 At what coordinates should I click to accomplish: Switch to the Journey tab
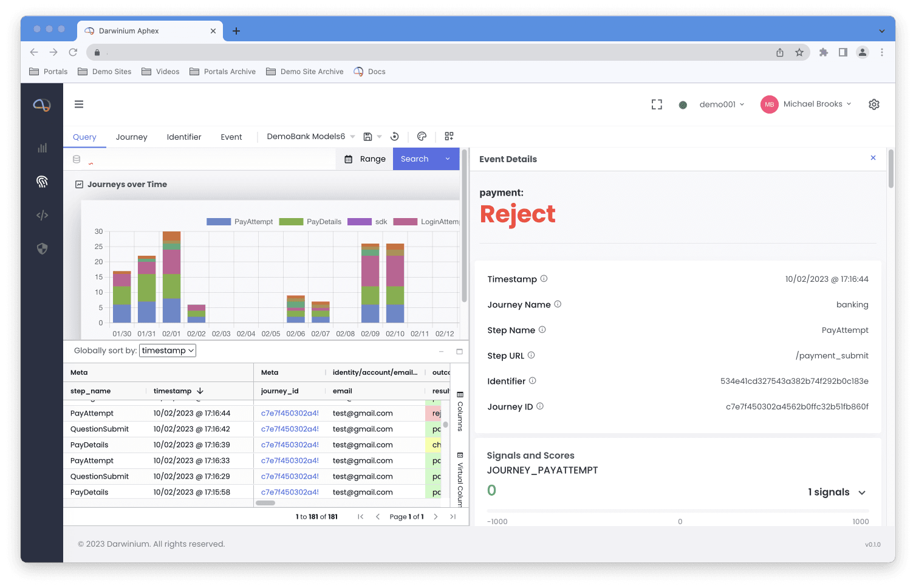(131, 137)
